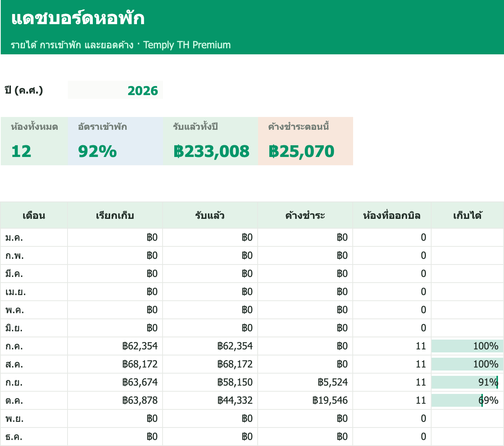Click the "ม.ค." month cell
Screen dimensions: 504x446
pos(34,237)
